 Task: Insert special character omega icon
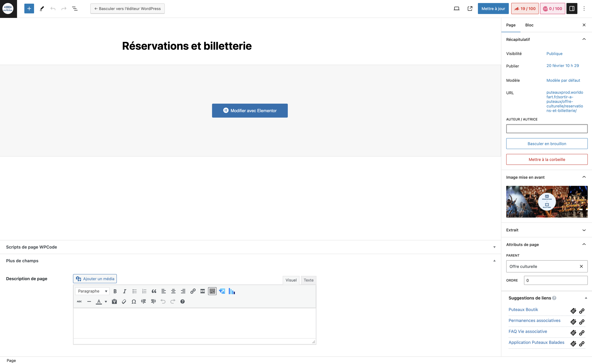[134, 301]
